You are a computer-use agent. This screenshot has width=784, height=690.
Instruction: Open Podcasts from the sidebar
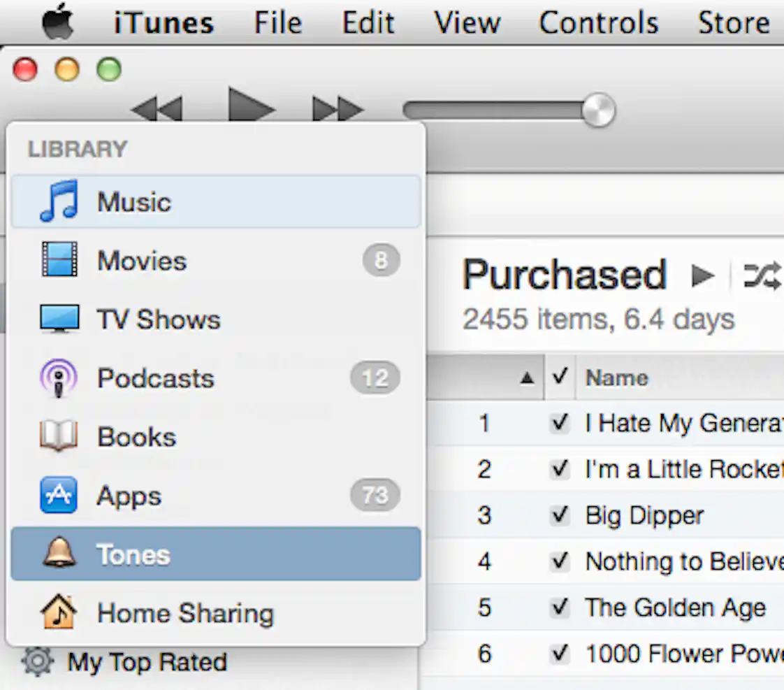coord(155,378)
